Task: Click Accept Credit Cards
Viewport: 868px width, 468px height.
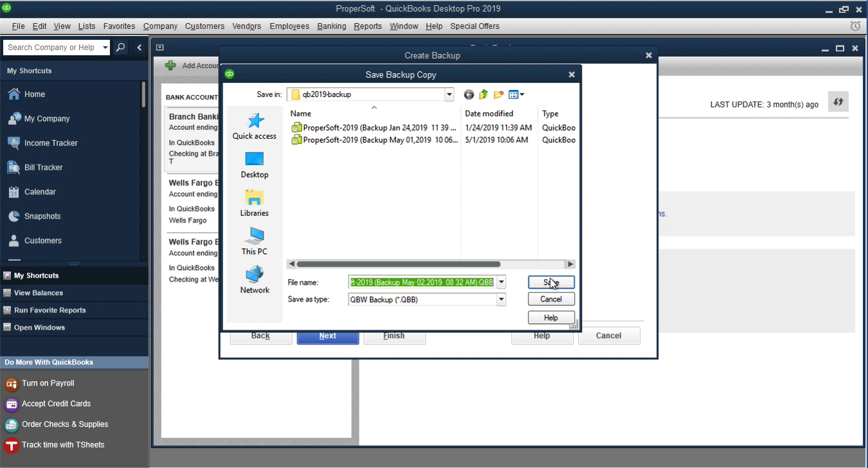Action: coord(48,404)
